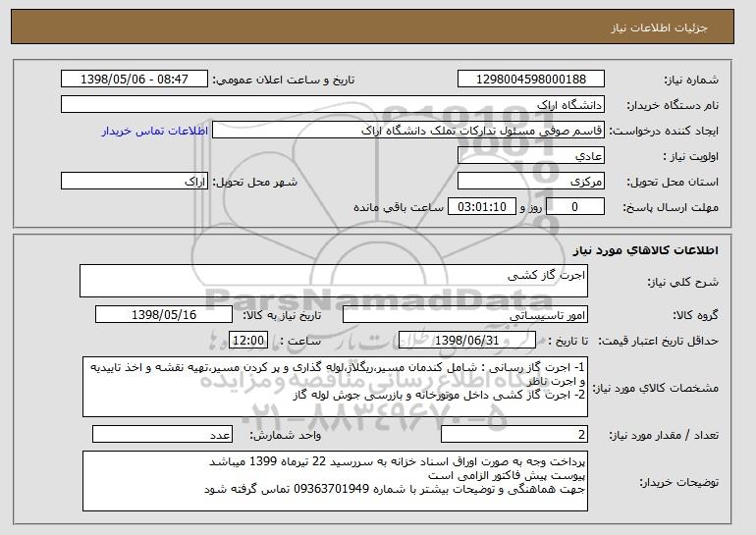Screen dimensions: 756x535
Task: Click the delivery city field اراک
Action: (x=135, y=182)
